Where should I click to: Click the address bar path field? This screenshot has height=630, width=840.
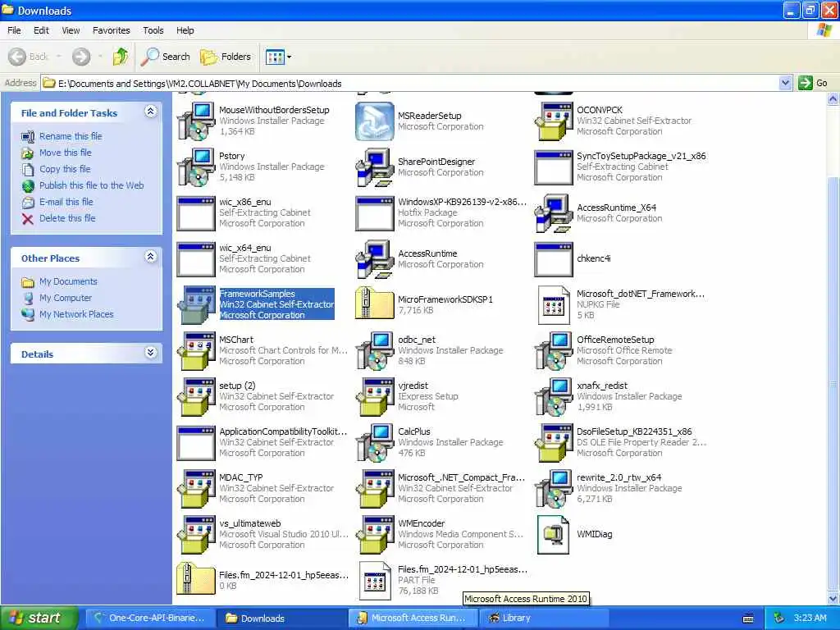pyautogui.click(x=410, y=83)
